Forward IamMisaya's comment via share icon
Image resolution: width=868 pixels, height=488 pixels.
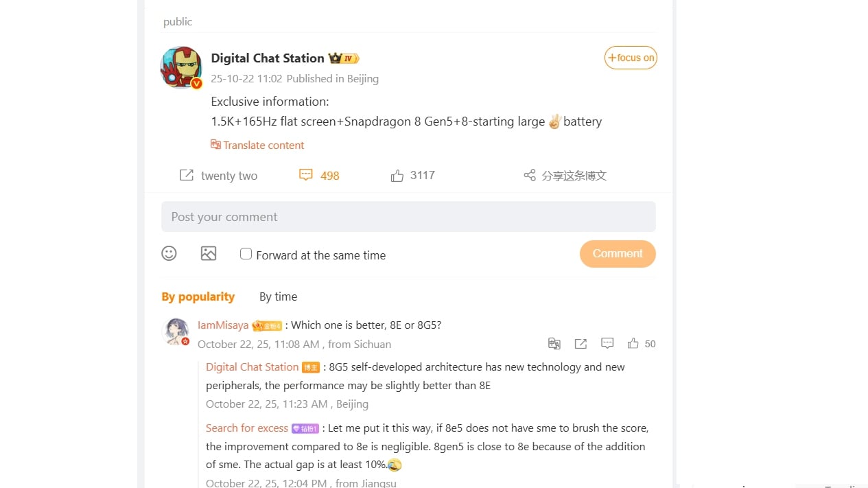tap(580, 343)
